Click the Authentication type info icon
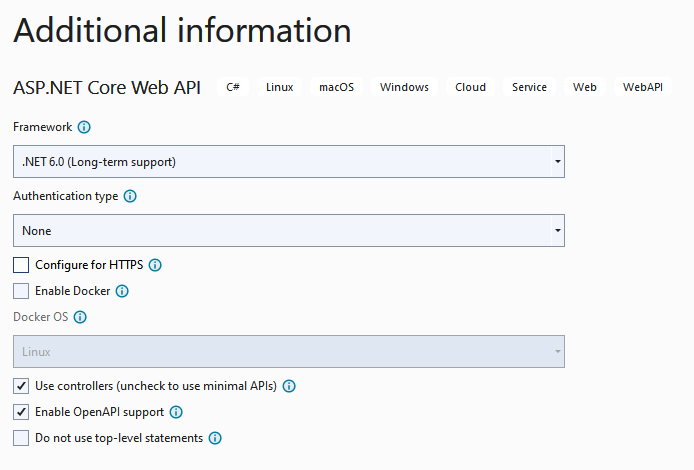Image resolution: width=694 pixels, height=470 pixels. 130,196
